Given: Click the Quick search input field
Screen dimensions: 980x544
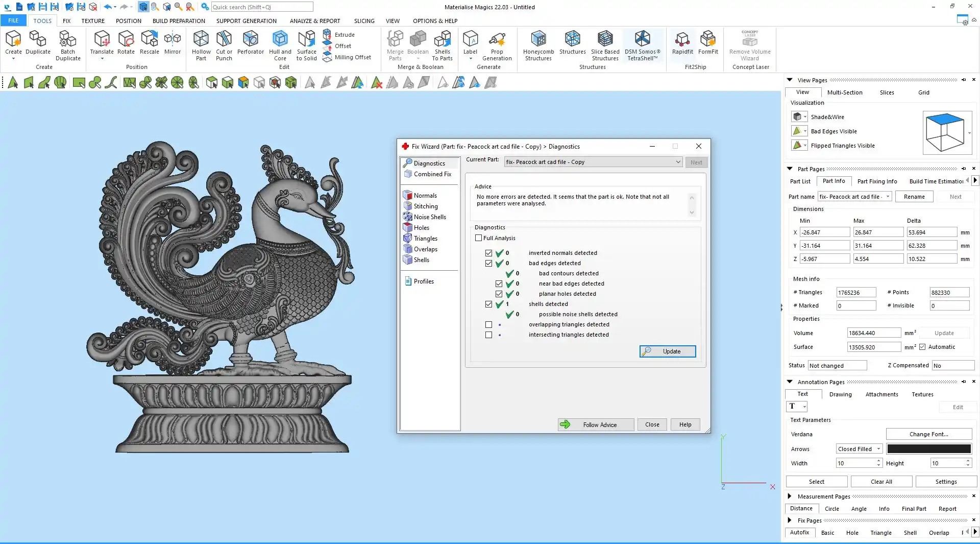Looking at the screenshot, I should (x=262, y=7).
